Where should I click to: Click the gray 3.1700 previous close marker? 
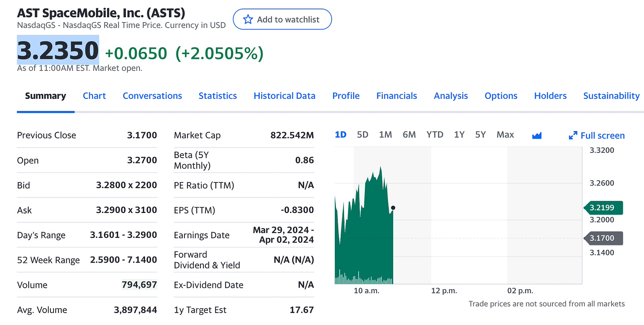click(603, 238)
